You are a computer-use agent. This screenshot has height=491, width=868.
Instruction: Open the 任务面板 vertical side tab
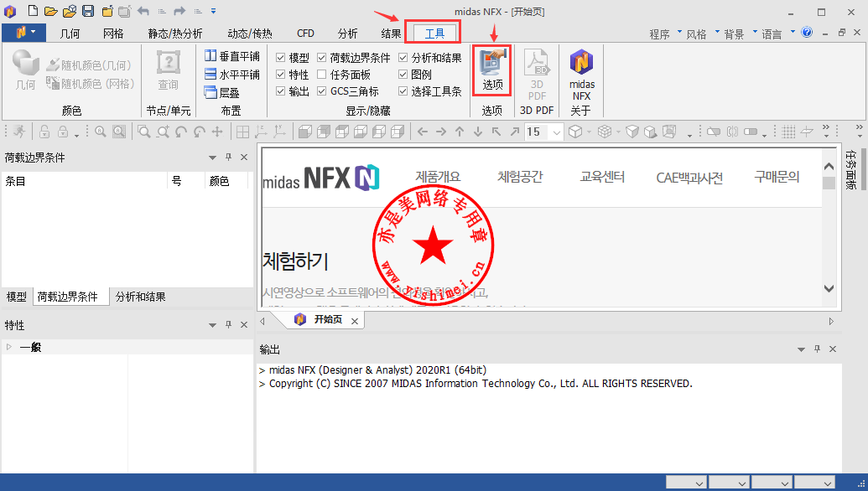coord(850,170)
